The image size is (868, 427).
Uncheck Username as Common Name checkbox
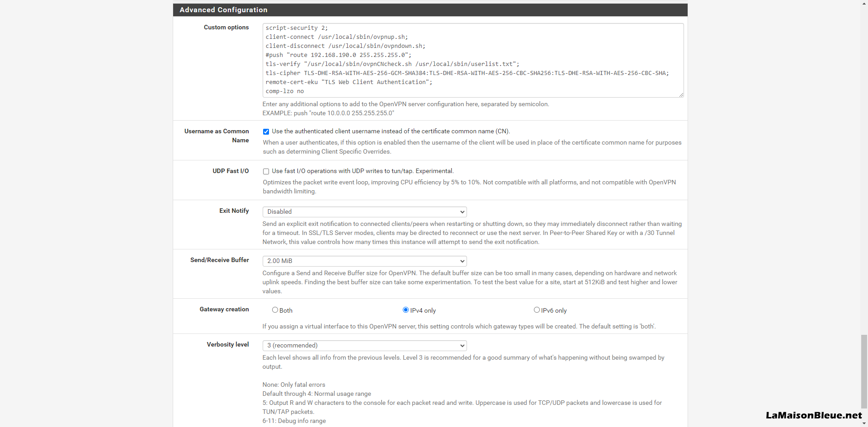tap(266, 131)
